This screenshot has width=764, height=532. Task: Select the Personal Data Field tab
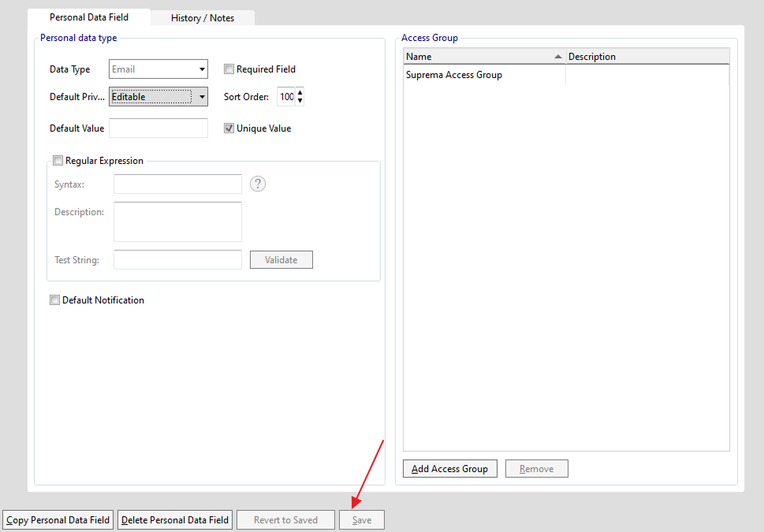pyautogui.click(x=88, y=17)
